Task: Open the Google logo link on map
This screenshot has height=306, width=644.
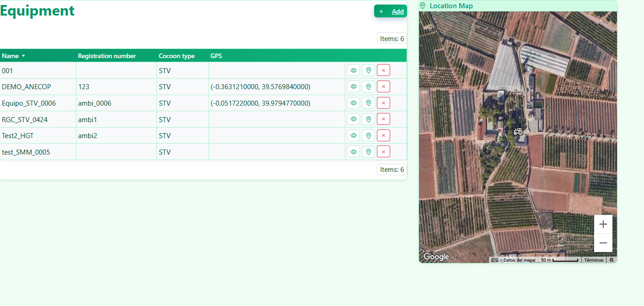Action: (x=436, y=257)
